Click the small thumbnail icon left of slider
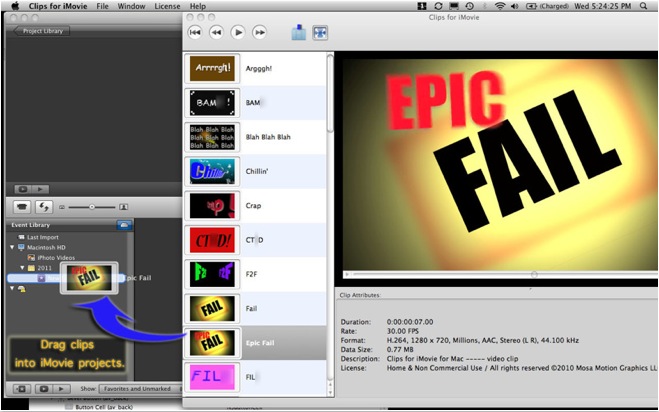The height and width of the screenshot is (412, 659). pyautogui.click(x=62, y=207)
